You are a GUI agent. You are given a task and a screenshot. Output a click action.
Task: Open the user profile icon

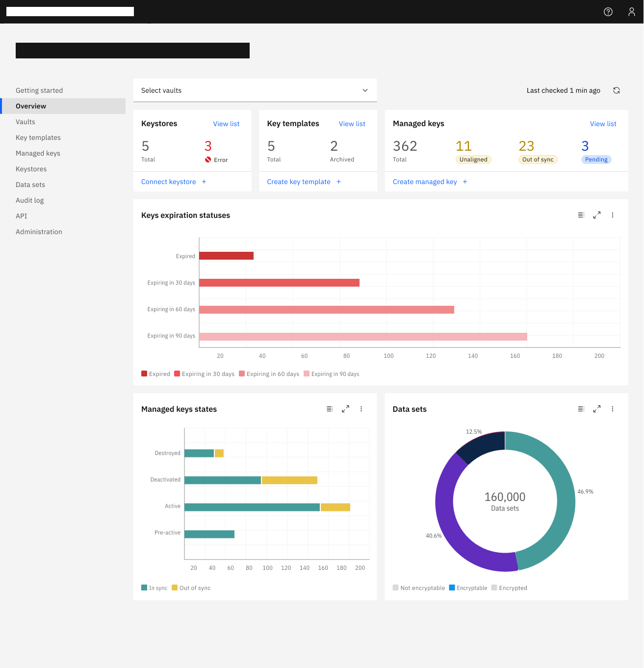pyautogui.click(x=632, y=12)
